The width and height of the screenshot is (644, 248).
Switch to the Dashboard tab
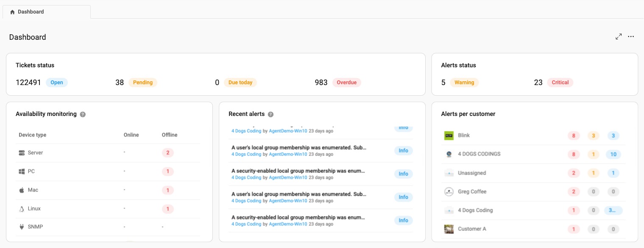(47, 12)
